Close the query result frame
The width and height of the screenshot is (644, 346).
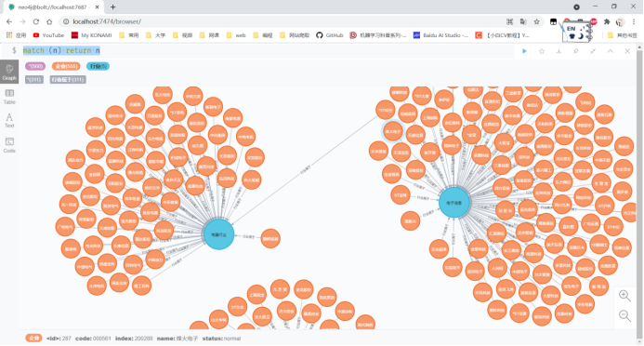tap(627, 51)
